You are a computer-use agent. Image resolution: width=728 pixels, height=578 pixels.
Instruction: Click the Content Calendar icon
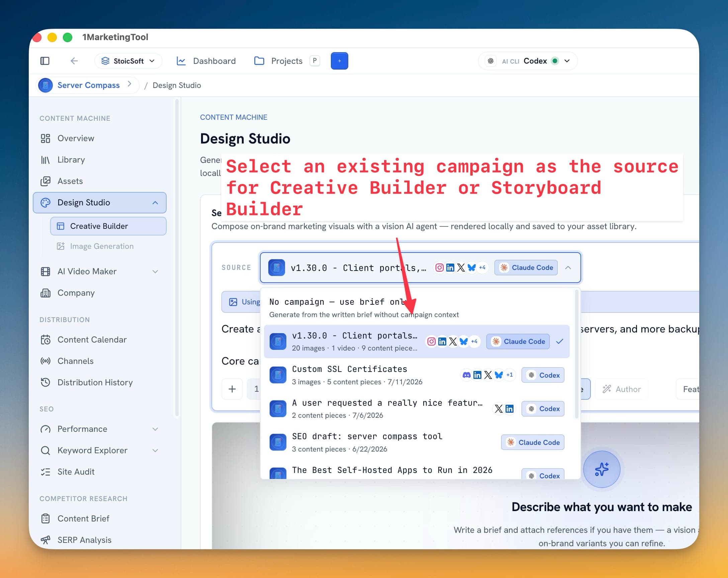(x=45, y=339)
